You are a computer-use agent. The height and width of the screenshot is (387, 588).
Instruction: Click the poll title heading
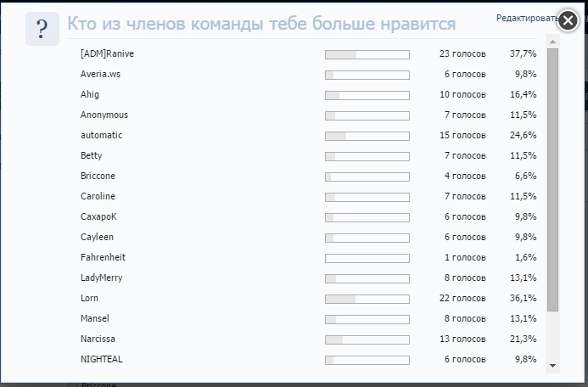click(261, 24)
